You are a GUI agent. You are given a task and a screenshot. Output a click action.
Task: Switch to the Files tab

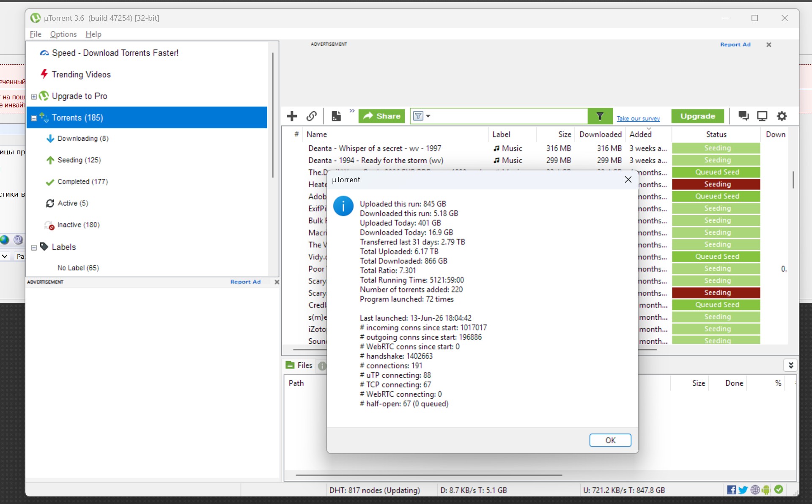pyautogui.click(x=299, y=365)
